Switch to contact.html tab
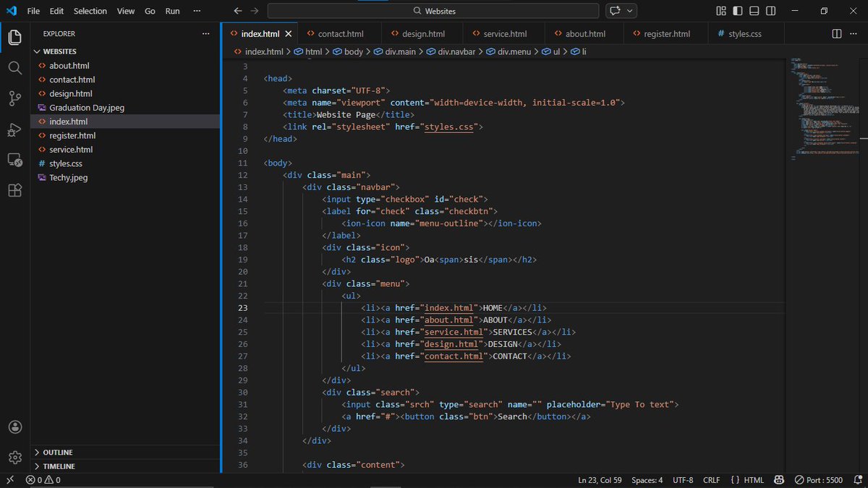Screen dimensions: 868x488 pos(340,34)
